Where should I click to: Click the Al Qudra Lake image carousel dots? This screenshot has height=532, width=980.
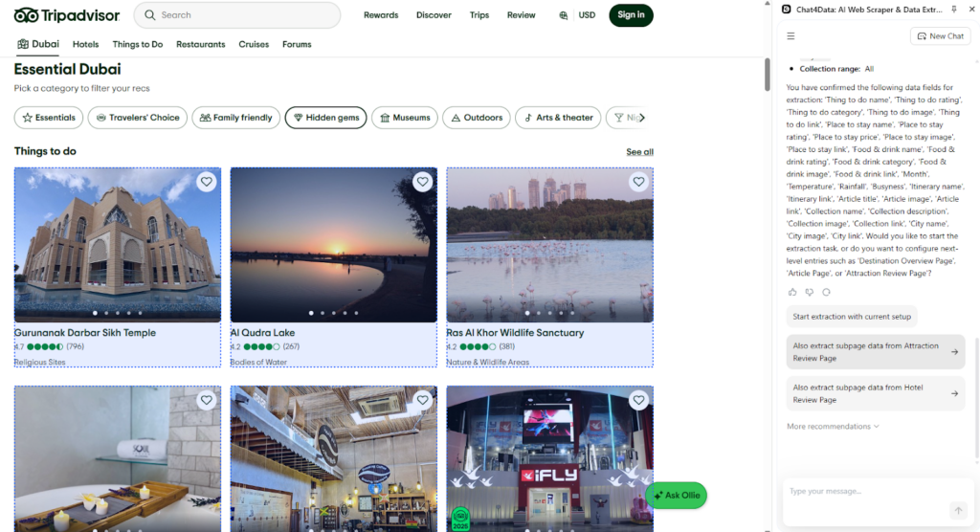333,313
